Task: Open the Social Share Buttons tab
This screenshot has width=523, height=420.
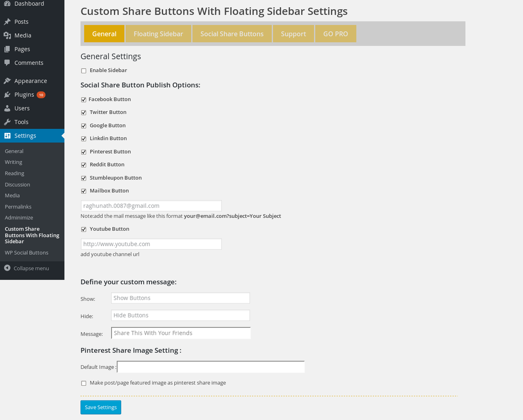Action: [x=232, y=34]
